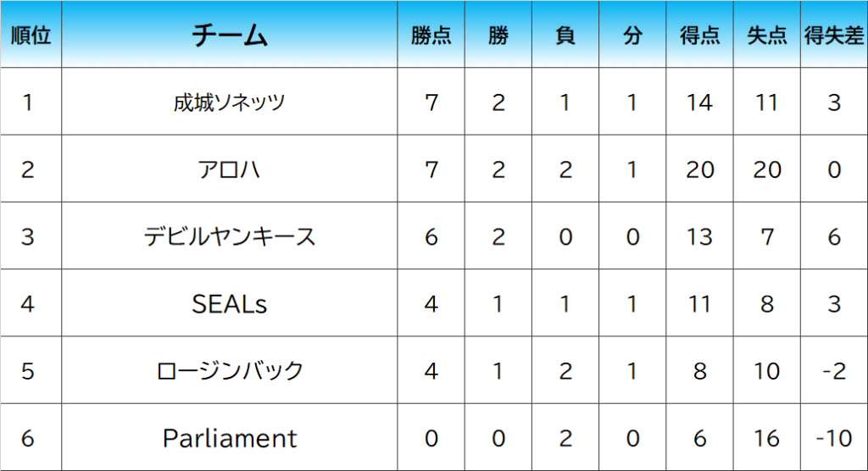Click Parliament's goal difference of -10
The image size is (868, 471).
pos(834,438)
